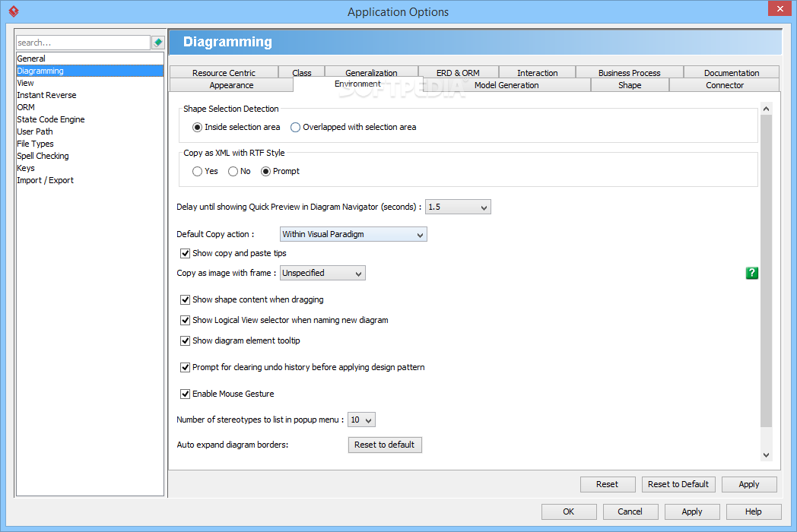This screenshot has height=532, width=797.
Task: Switch to Connector tab
Action: (x=724, y=85)
